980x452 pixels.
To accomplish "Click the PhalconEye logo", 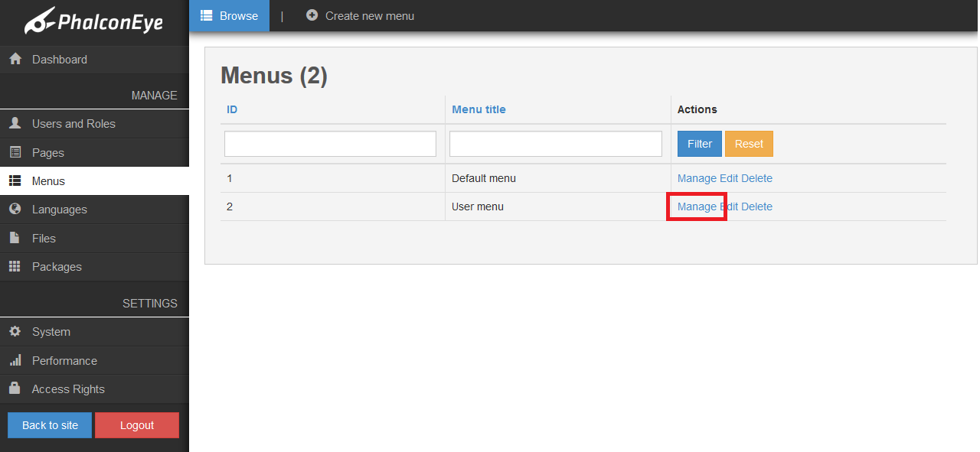I will tap(93, 21).
